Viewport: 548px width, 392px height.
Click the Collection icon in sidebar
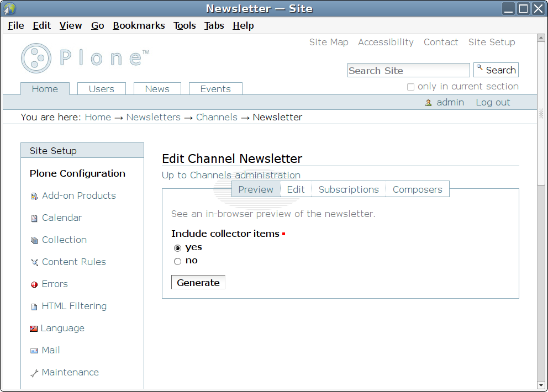point(34,240)
